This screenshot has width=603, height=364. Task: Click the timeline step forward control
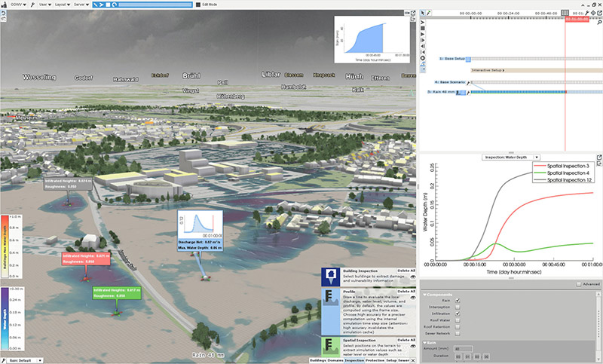(423, 40)
